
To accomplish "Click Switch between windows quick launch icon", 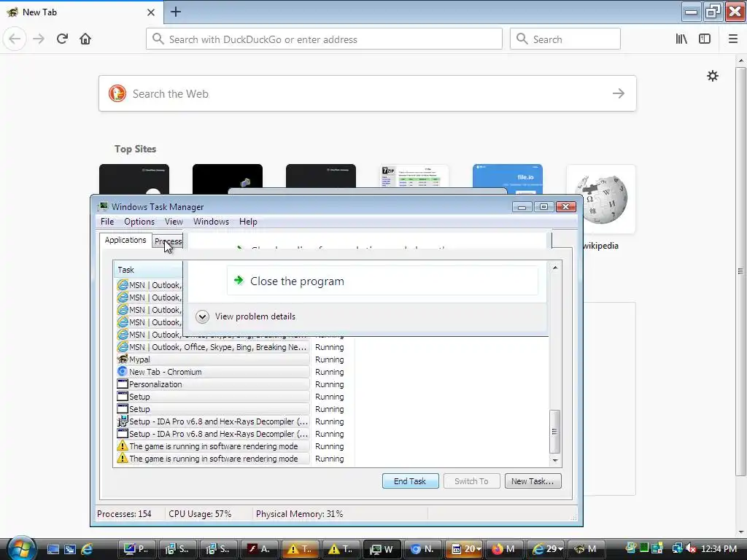I will click(x=70, y=549).
